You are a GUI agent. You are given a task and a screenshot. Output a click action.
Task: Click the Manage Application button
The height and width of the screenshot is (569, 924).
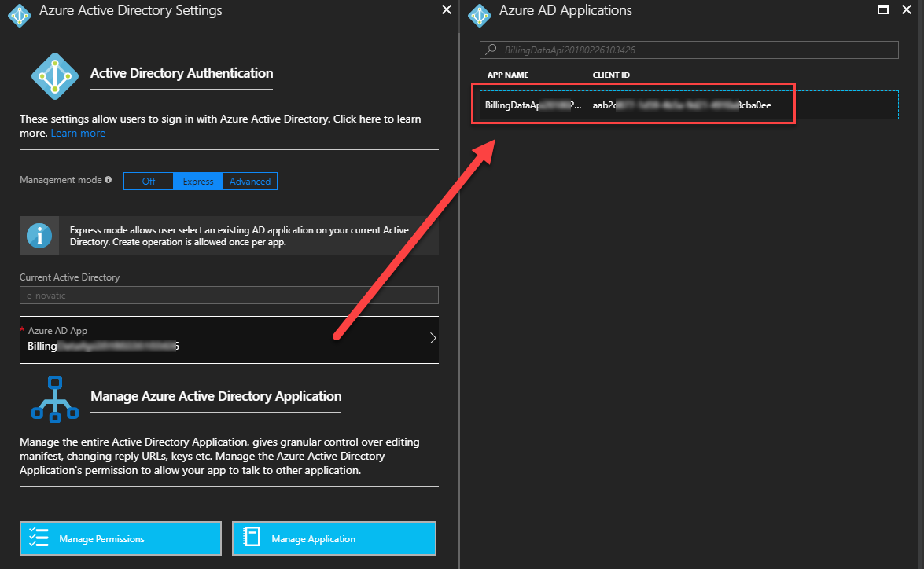[334, 538]
